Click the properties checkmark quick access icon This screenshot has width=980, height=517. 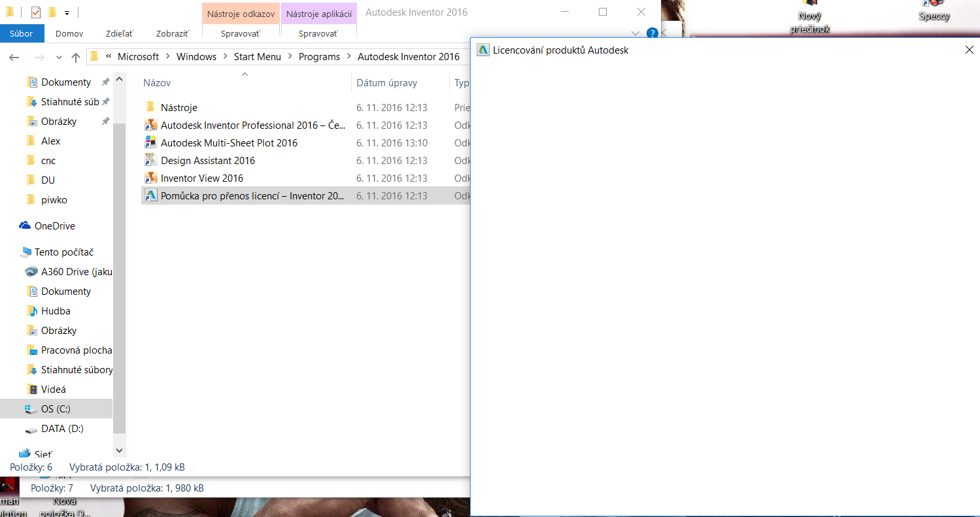36,12
